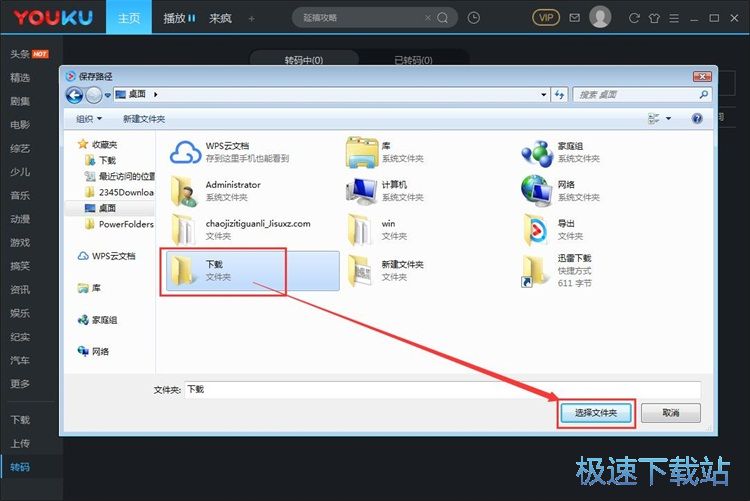Open the 转码中(0) tab
Viewport: 750px width, 501px height.
coord(304,60)
